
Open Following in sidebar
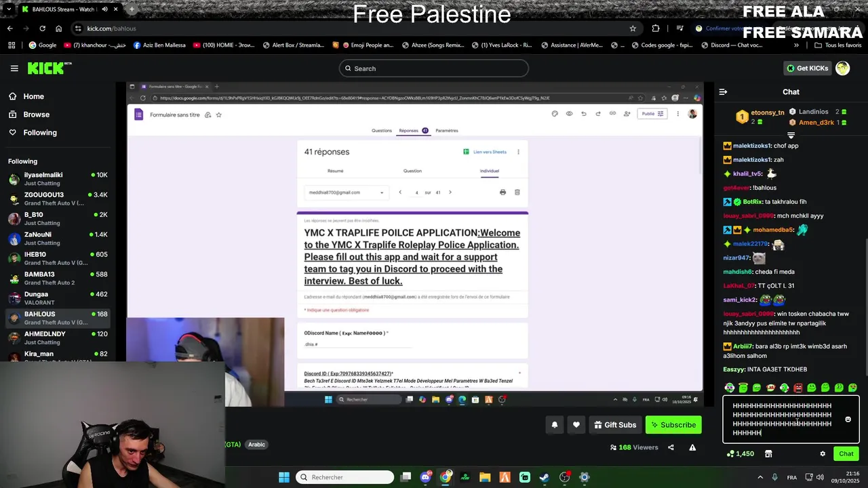[33, 132]
